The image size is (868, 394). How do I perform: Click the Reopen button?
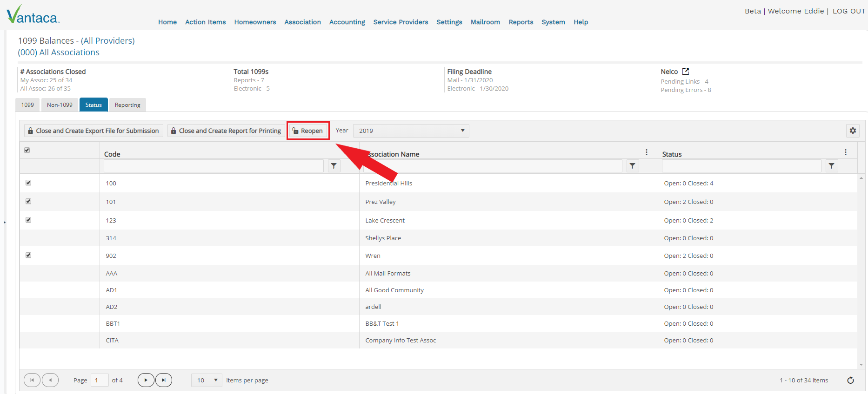point(307,131)
